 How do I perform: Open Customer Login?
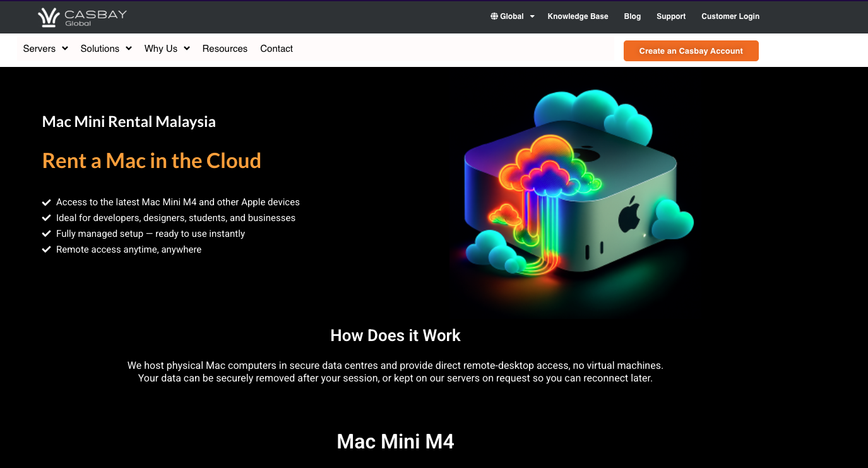point(730,16)
